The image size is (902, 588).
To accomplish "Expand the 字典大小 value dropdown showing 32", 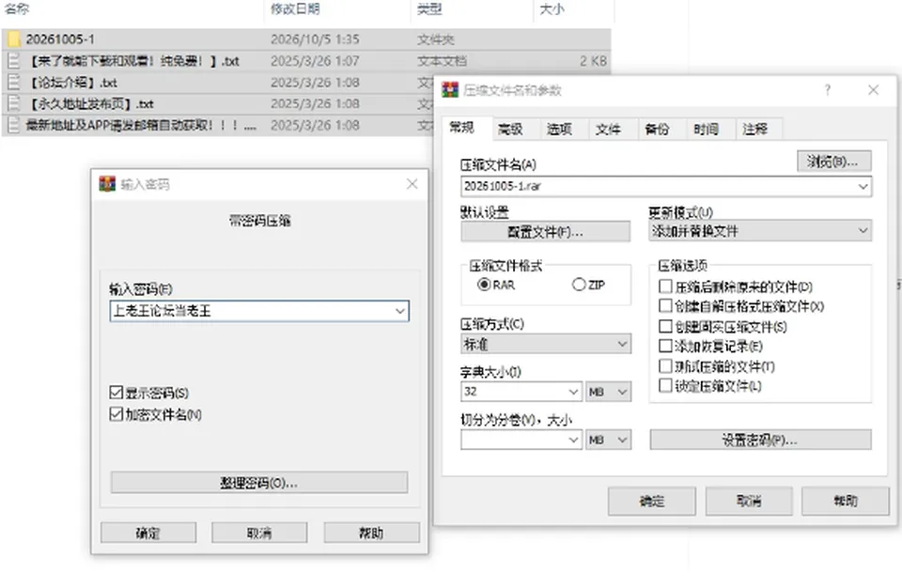I will click(x=573, y=392).
